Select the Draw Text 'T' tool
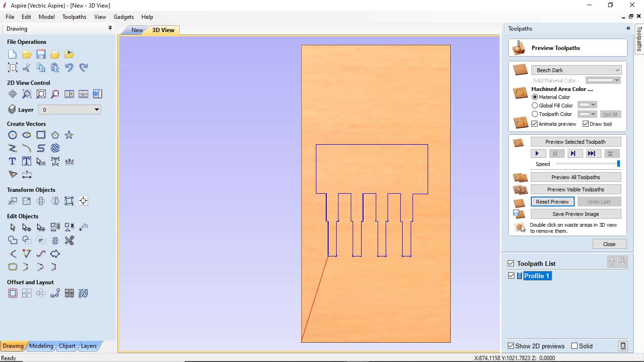644x362 pixels. 13,161
